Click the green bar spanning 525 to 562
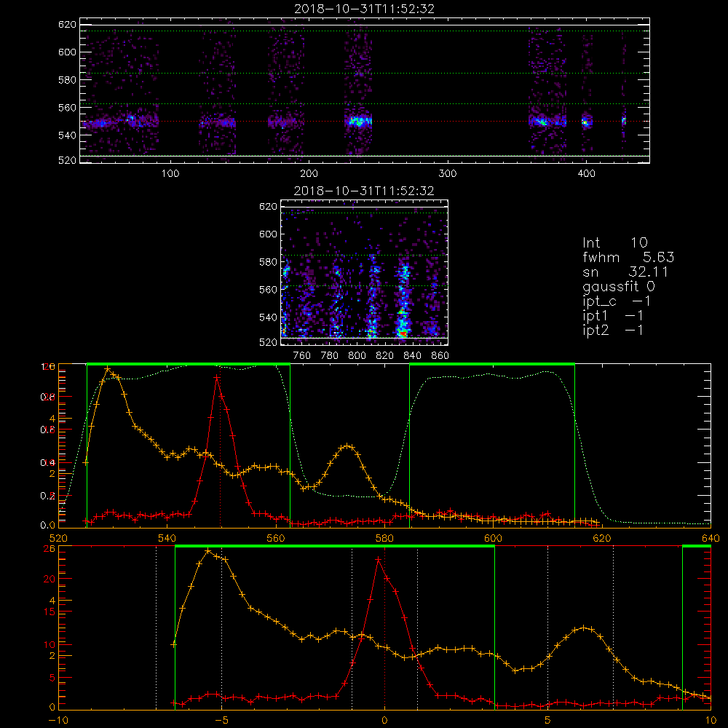 (189, 364)
